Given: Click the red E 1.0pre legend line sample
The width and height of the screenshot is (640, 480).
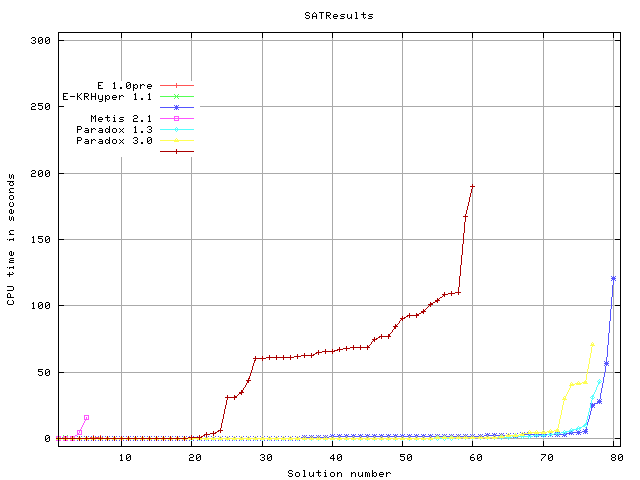Looking at the screenshot, I should (177, 86).
